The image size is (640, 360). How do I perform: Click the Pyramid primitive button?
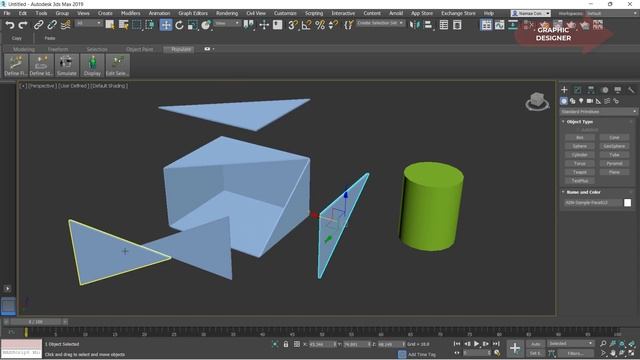tap(614, 163)
